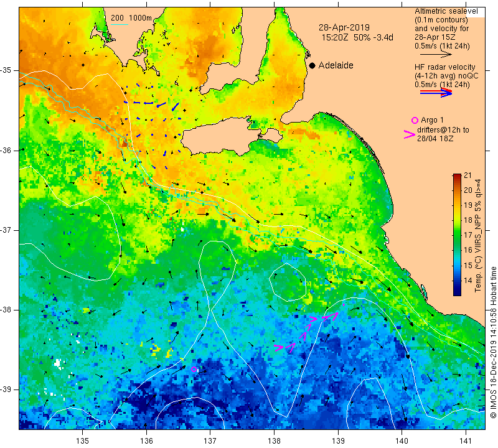The height and width of the screenshot is (448, 498).
Task: Click the temperature colorbar legend
Action: pyautogui.click(x=457, y=235)
